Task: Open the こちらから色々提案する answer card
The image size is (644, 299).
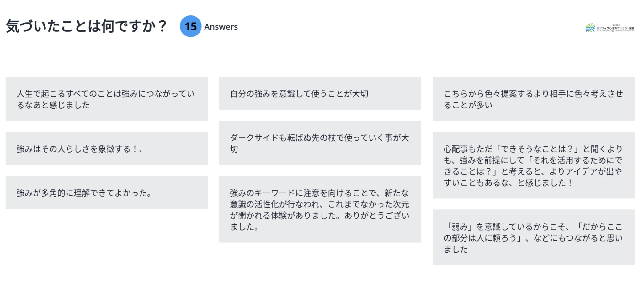Action: click(533, 99)
